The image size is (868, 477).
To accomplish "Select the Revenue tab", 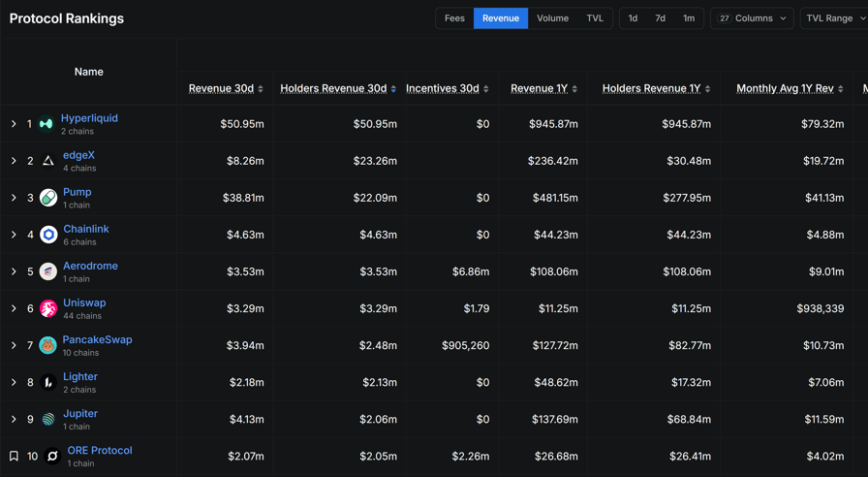I will point(501,18).
